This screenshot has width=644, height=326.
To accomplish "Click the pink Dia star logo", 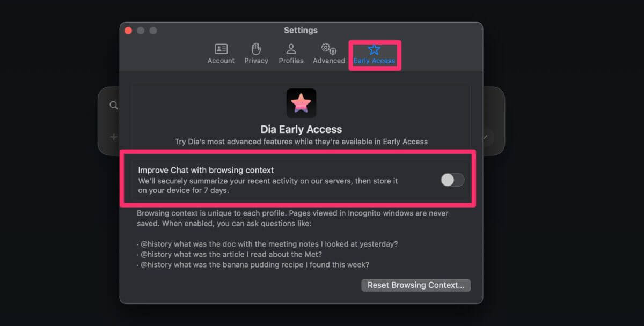I will coord(301,103).
